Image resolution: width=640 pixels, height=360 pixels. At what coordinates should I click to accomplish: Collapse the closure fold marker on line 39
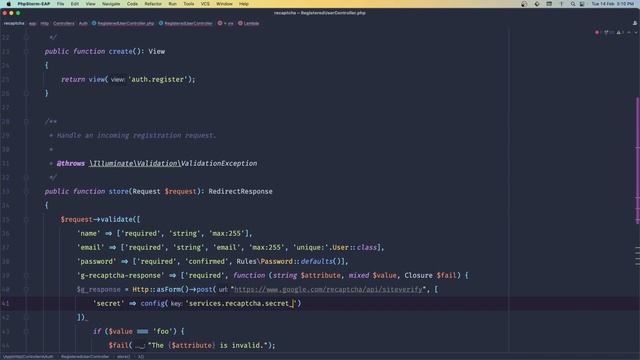pos(26,276)
